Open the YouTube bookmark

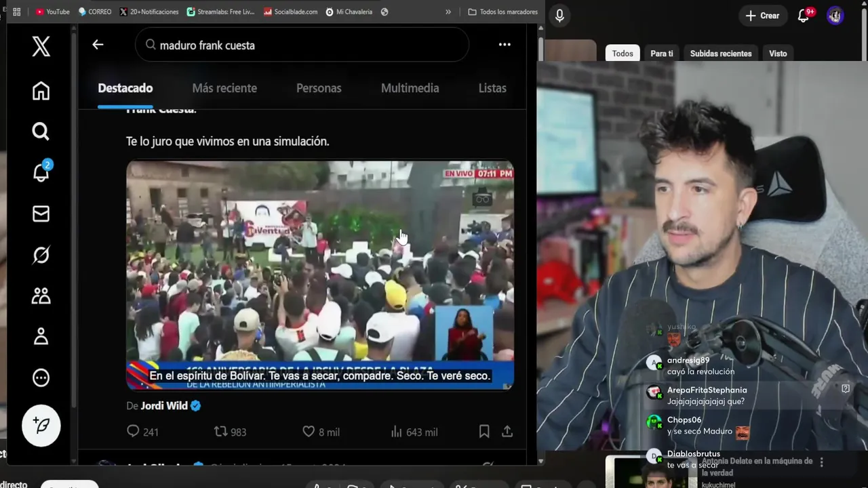52,12
